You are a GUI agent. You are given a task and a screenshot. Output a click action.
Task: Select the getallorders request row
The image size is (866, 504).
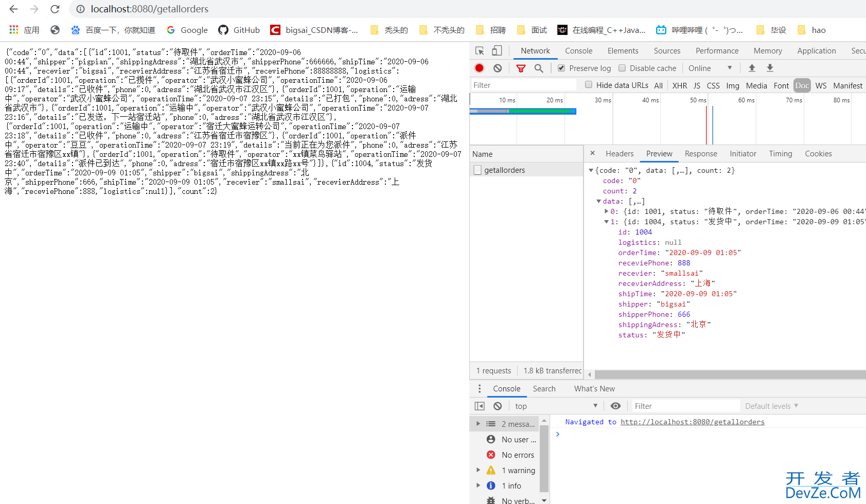[526, 170]
